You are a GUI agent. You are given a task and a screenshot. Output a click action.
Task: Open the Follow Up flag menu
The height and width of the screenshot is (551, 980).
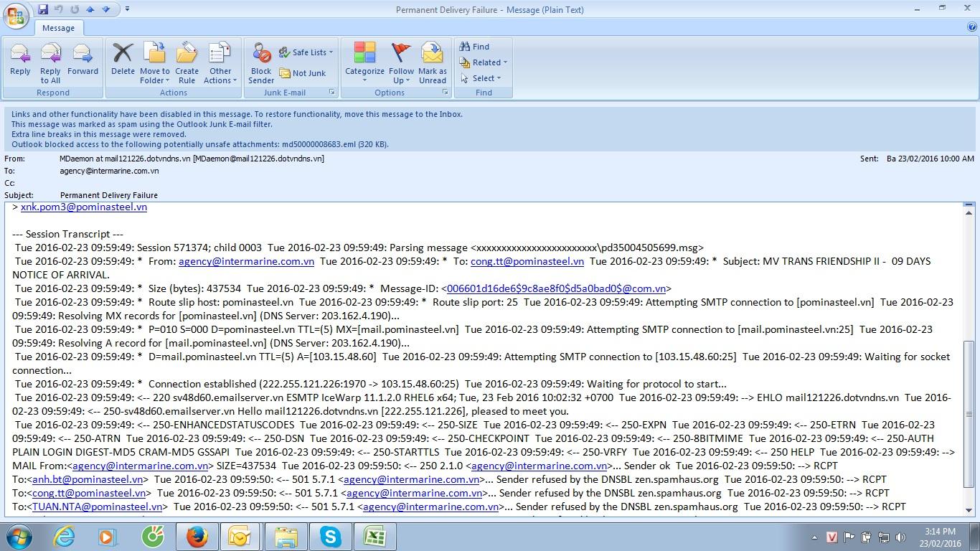pyautogui.click(x=401, y=63)
